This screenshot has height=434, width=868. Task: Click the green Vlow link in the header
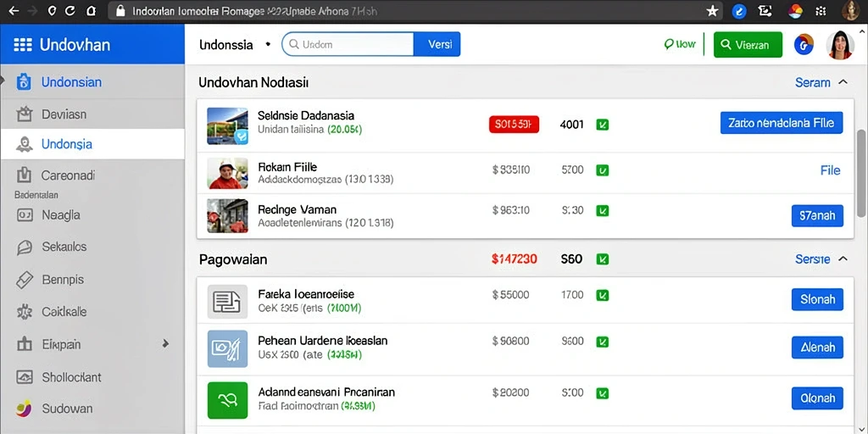tap(680, 44)
